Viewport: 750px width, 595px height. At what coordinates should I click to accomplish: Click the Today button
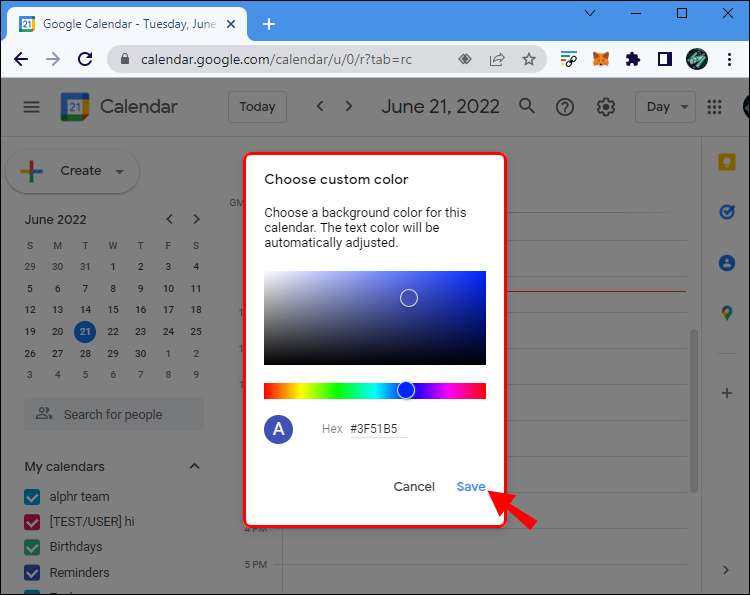pyautogui.click(x=257, y=107)
